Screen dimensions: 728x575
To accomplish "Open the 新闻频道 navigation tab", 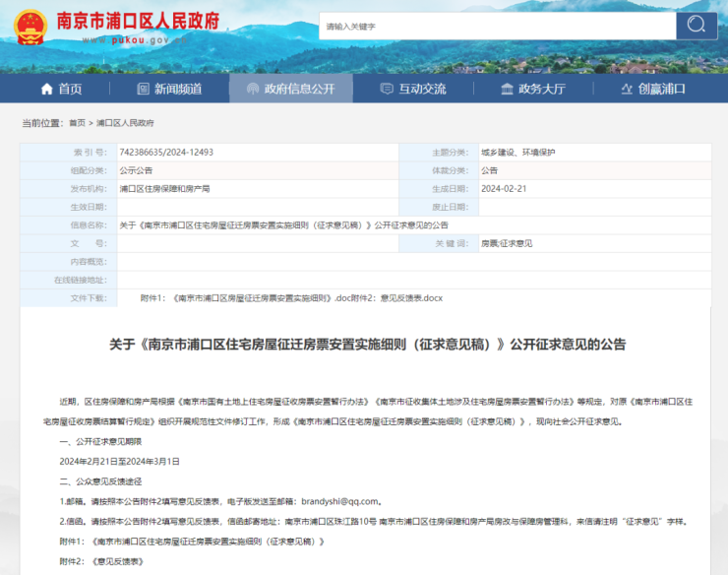I will pos(177,89).
